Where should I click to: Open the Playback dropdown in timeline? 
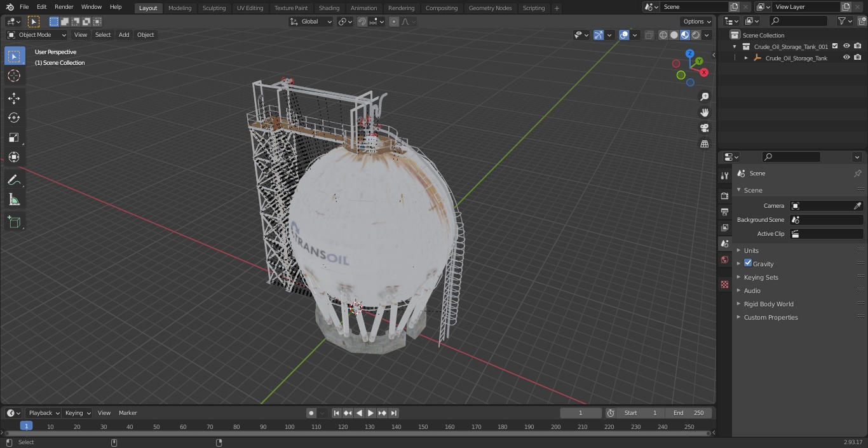click(43, 413)
